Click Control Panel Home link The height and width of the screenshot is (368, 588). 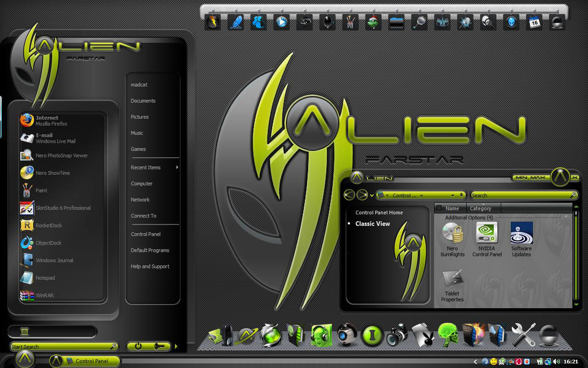tap(379, 213)
